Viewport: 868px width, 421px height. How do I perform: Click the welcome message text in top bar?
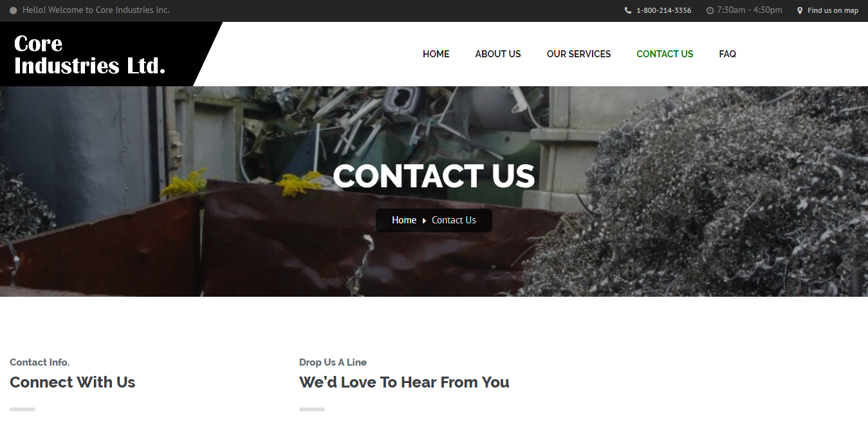[x=96, y=10]
